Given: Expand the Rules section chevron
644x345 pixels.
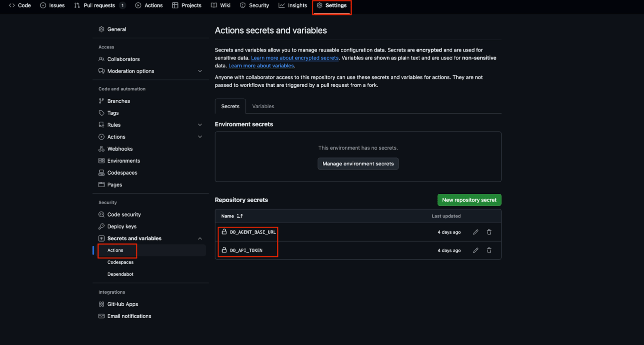Looking at the screenshot, I should click(200, 125).
